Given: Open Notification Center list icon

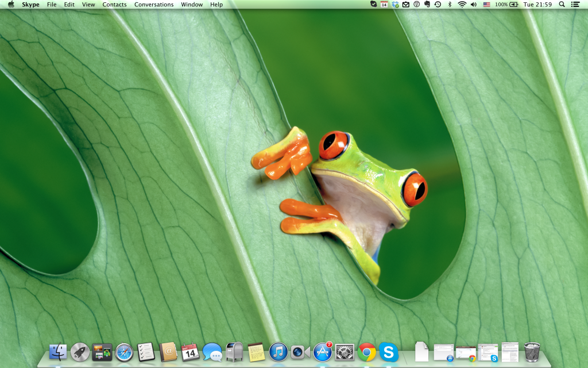Looking at the screenshot, I should click(x=575, y=5).
